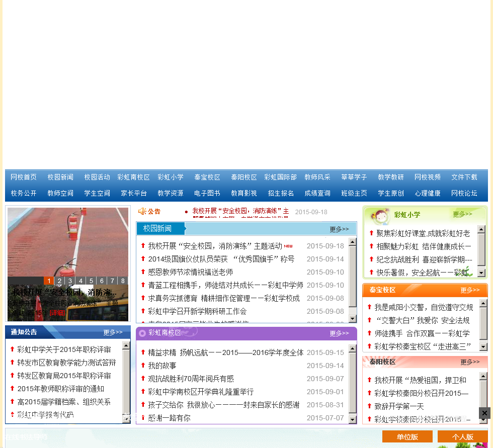This screenshot has width=493, height=448.
Task: Open notice 高2015届学籍档案、组织关系
Action: 64,402
